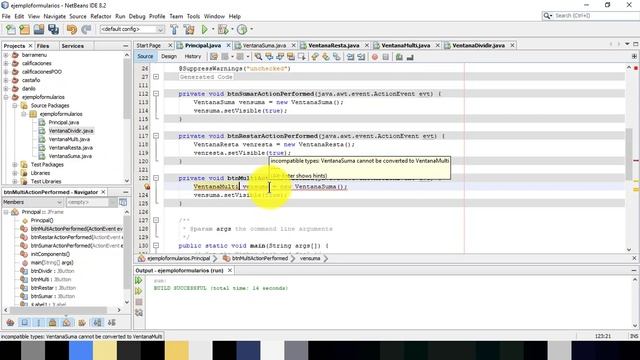Click the Undo toolbar icon
This screenshot has width=640, height=360.
tap(72, 29)
